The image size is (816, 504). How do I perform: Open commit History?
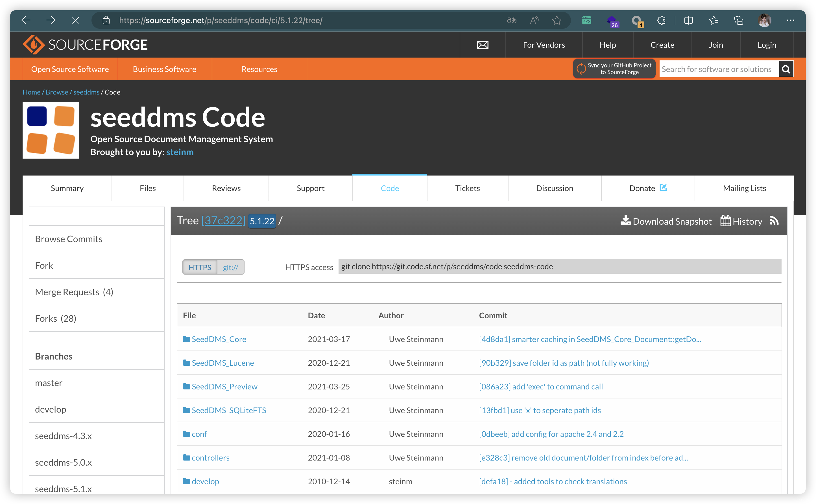[741, 221]
